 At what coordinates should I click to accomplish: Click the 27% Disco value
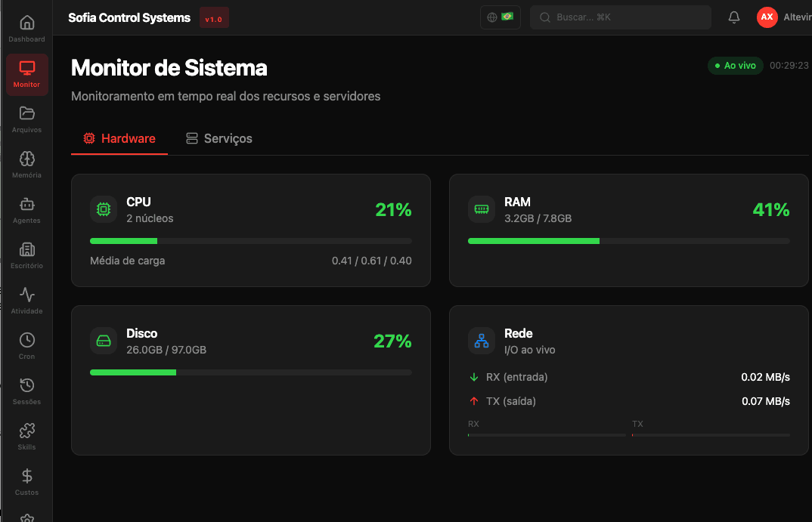coord(392,341)
